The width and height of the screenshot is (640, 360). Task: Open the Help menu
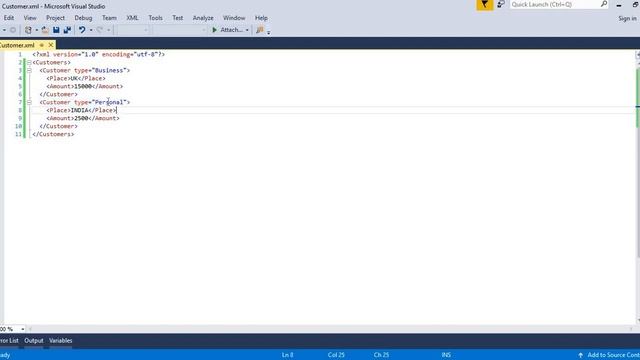tap(261, 18)
